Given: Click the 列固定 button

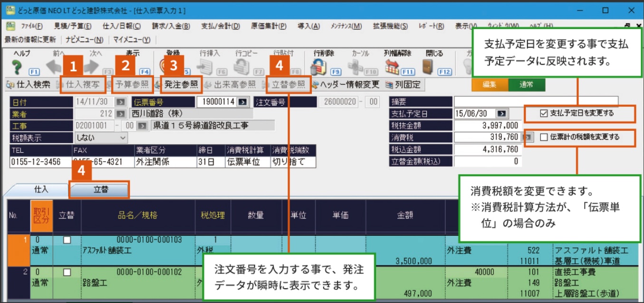Looking at the screenshot, I should pos(403,85).
